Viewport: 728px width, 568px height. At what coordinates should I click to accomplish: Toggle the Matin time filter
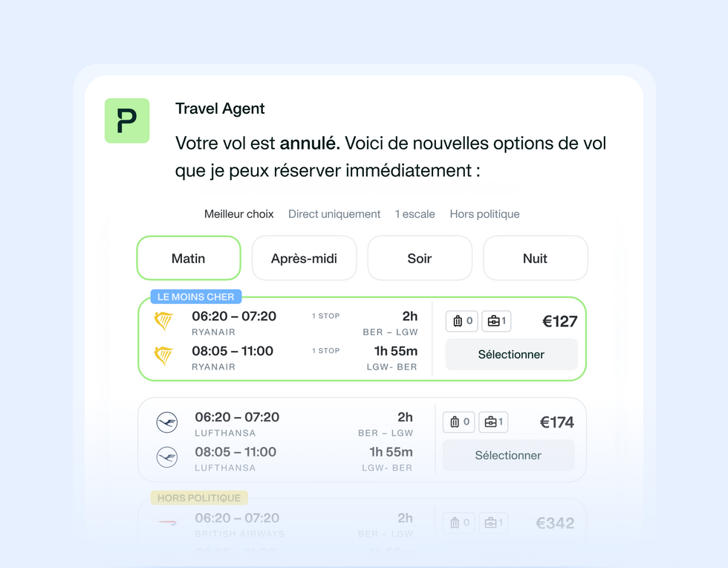click(188, 258)
